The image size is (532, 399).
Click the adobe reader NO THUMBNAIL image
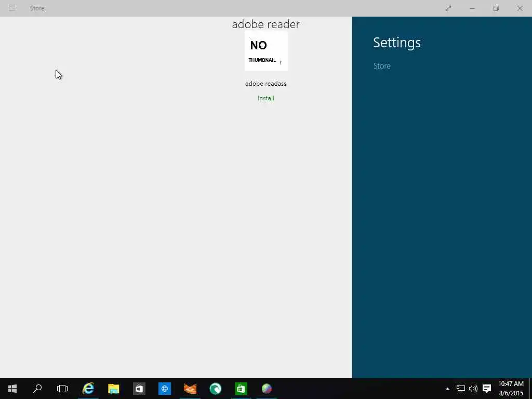pos(266,51)
